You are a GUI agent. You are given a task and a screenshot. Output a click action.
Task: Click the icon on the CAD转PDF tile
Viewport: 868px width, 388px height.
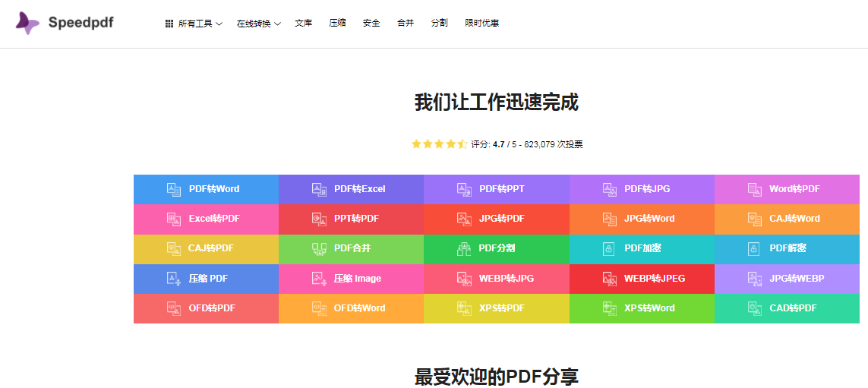755,309
